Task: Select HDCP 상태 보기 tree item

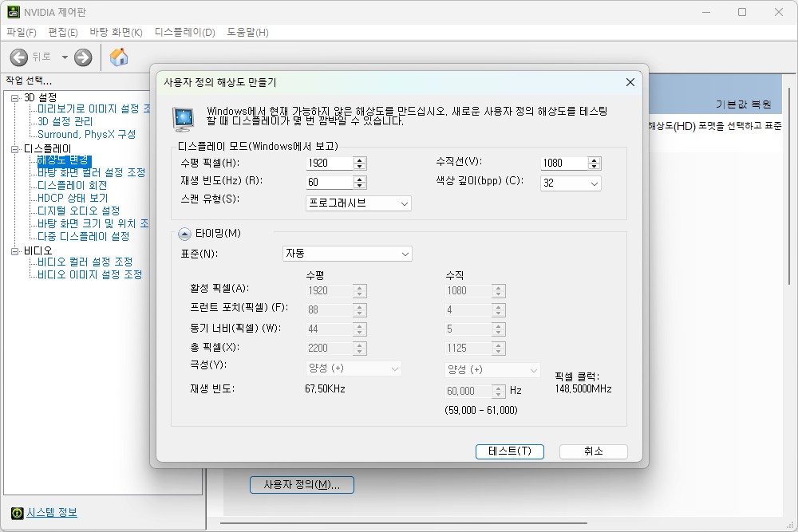Action: click(x=73, y=199)
